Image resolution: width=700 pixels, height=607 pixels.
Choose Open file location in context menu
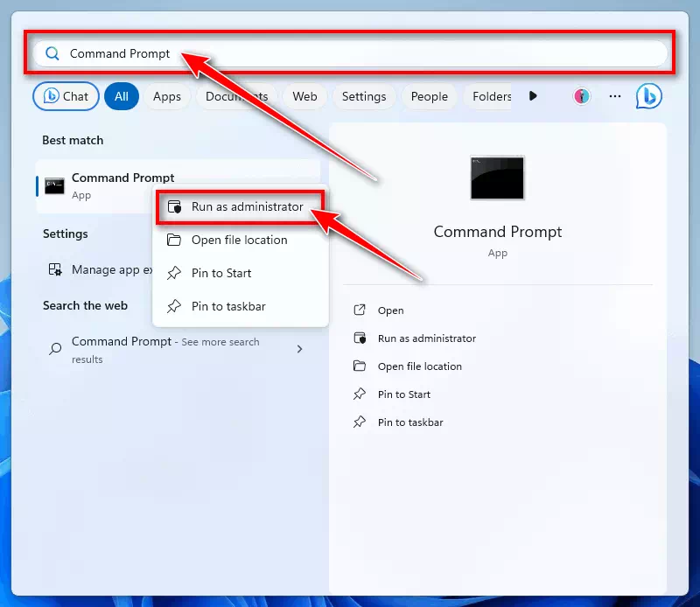239,241
